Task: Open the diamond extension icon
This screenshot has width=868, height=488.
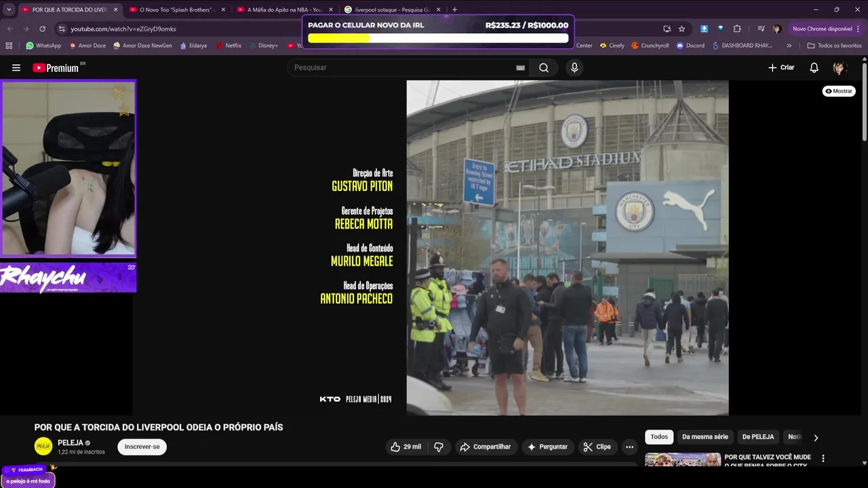Action: pyautogui.click(x=720, y=29)
